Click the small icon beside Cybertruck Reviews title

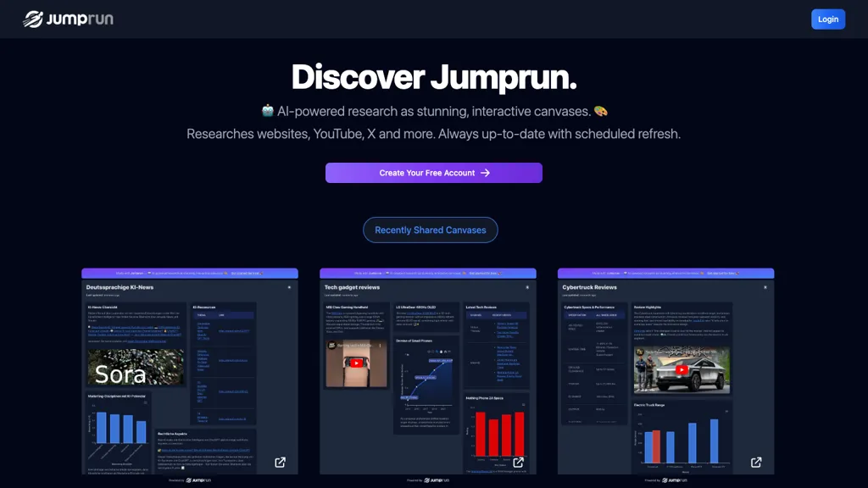[x=765, y=287]
